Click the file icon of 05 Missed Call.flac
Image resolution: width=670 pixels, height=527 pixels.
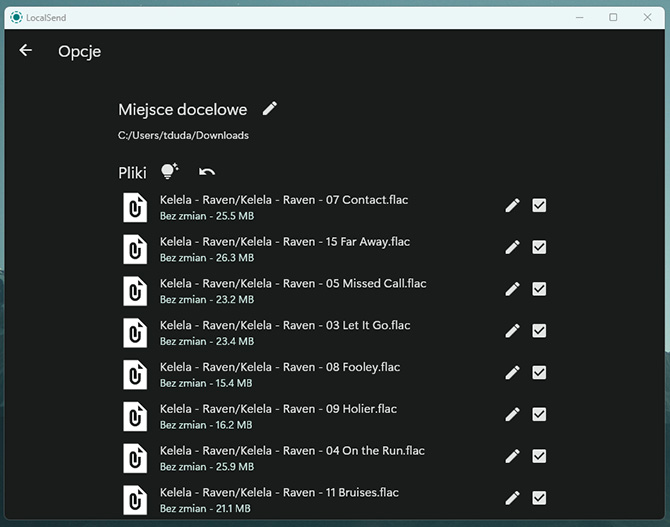(135, 291)
